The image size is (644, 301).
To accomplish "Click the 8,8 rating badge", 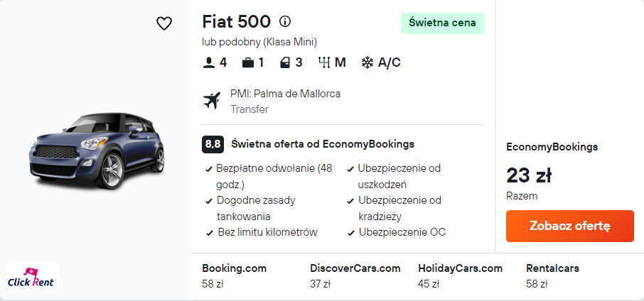I will [213, 144].
